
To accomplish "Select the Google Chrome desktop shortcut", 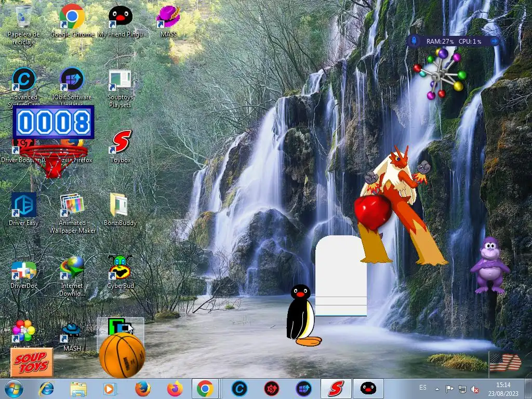I will 72,20.
